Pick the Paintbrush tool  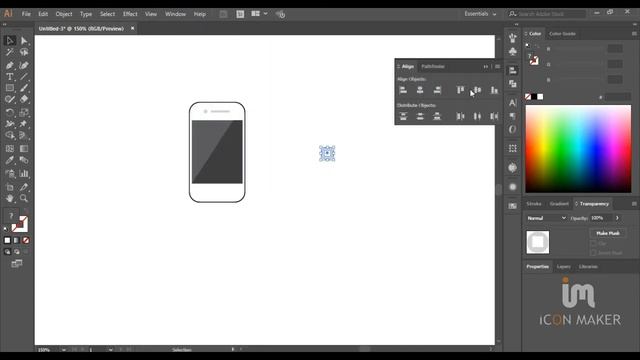pos(24,88)
